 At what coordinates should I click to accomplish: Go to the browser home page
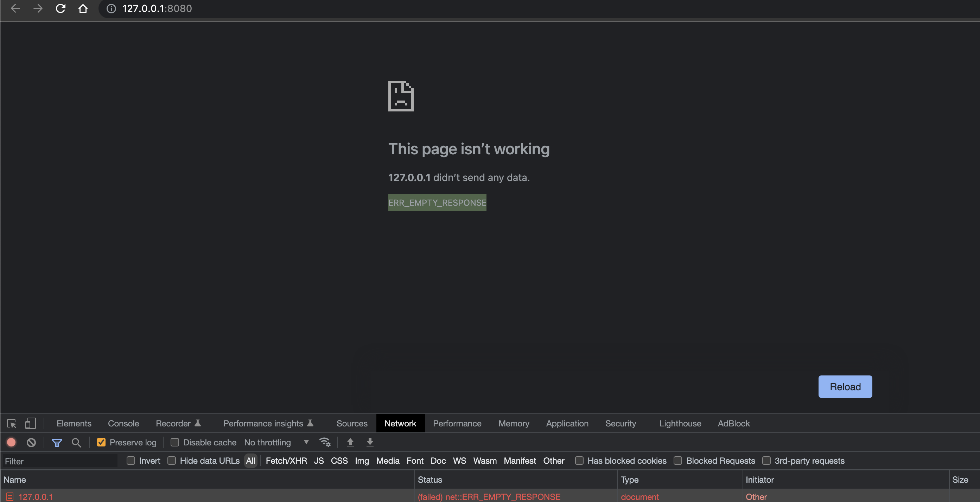tap(83, 8)
